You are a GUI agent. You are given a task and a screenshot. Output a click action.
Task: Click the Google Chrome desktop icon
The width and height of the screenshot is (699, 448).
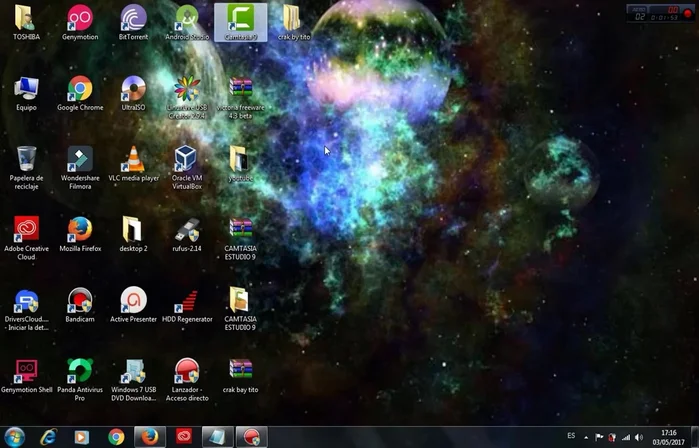(x=79, y=89)
